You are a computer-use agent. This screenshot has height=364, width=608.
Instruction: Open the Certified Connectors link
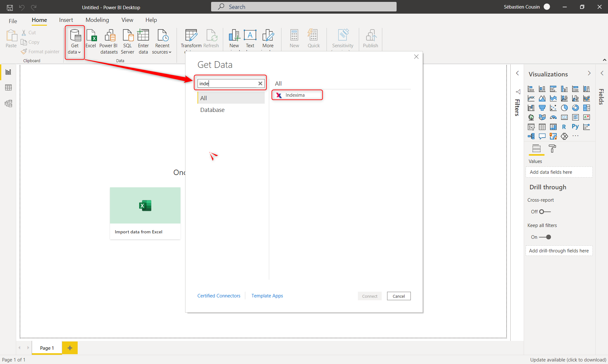[x=219, y=296]
